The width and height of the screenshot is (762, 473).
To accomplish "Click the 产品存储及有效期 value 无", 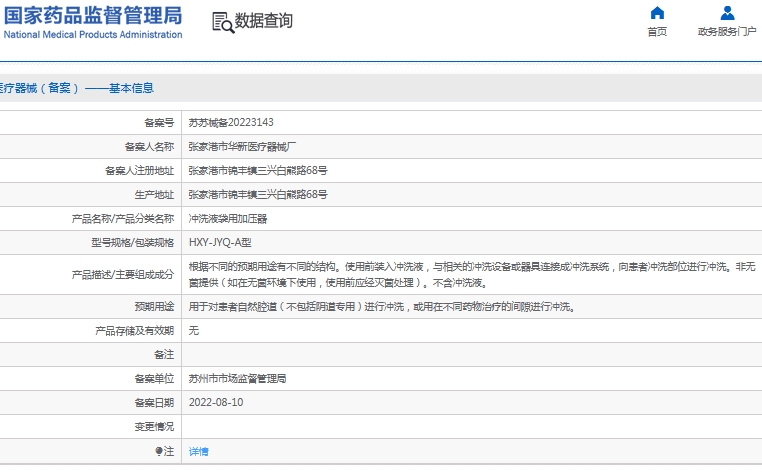I will click(x=194, y=331).
